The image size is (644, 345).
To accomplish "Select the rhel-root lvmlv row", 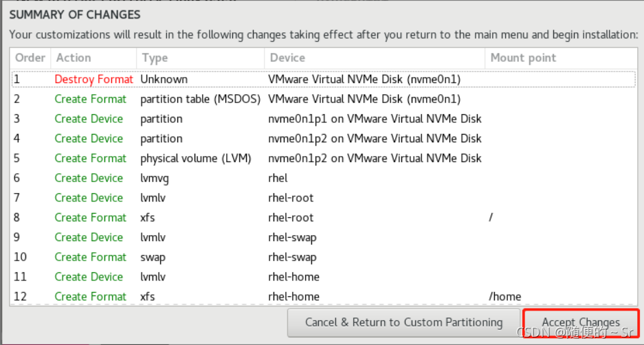I will point(324,197).
